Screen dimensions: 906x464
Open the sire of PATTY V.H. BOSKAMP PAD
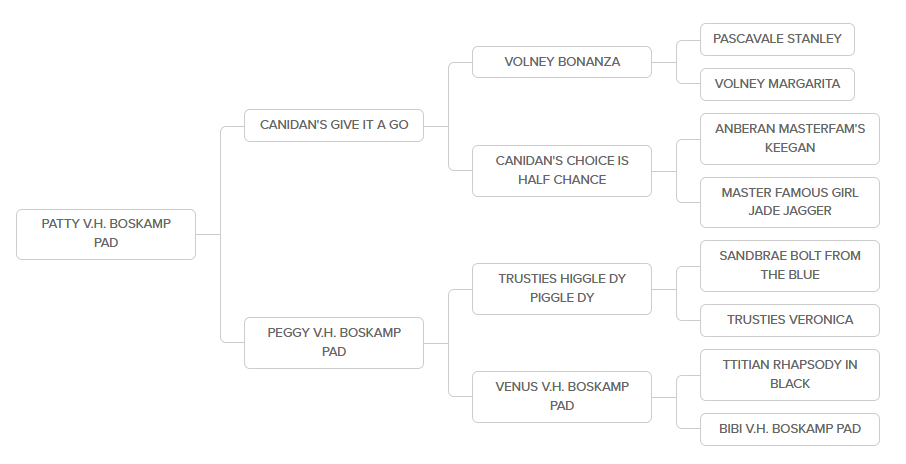click(x=334, y=125)
